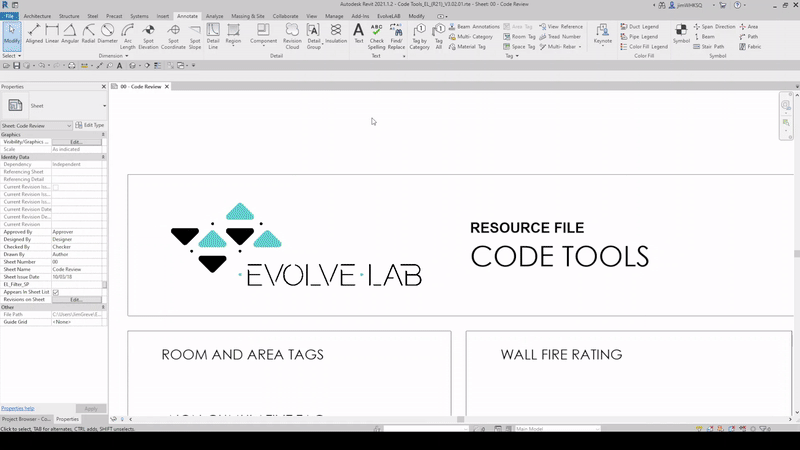Viewport: 800px width, 450px height.
Task: Collapse the Graphics properties section
Action: coord(103,135)
